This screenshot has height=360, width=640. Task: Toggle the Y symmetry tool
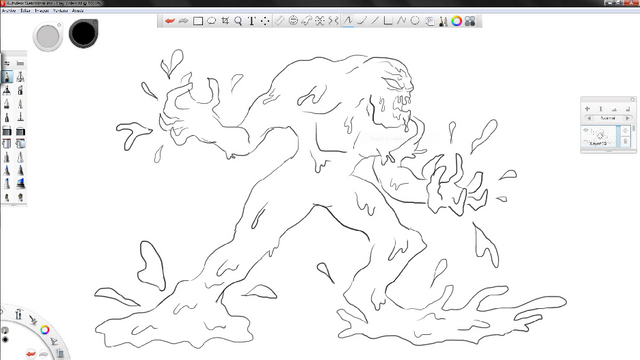point(333,21)
